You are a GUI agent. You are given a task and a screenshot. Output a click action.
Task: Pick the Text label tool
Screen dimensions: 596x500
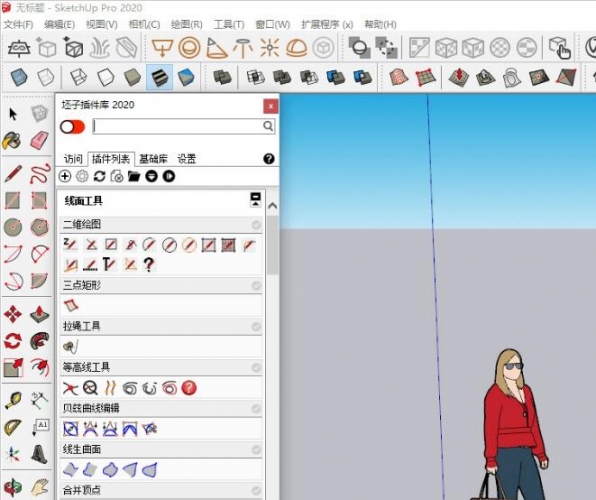point(40,427)
